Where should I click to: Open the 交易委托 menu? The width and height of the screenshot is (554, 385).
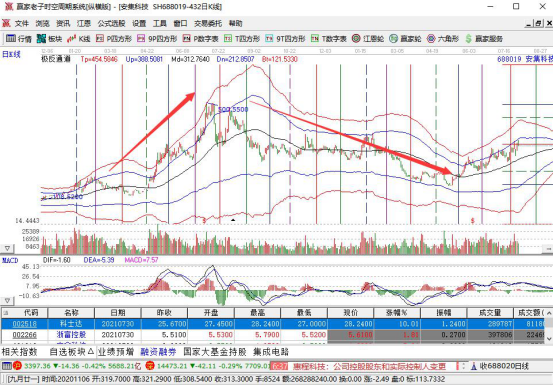coord(208,23)
